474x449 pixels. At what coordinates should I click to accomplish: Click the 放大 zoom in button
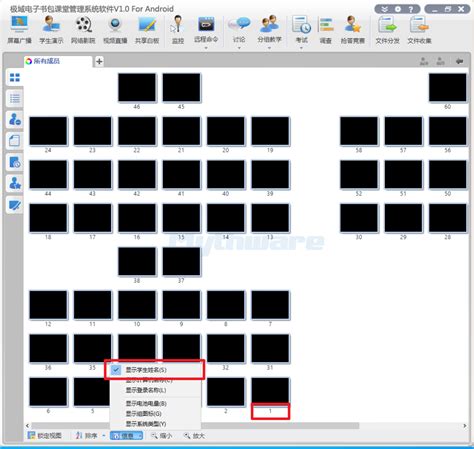coord(194,435)
